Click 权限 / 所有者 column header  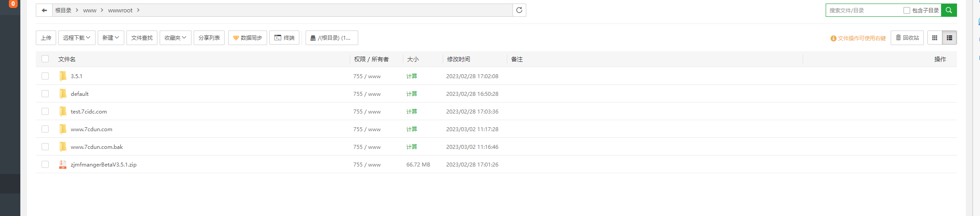pyautogui.click(x=371, y=59)
